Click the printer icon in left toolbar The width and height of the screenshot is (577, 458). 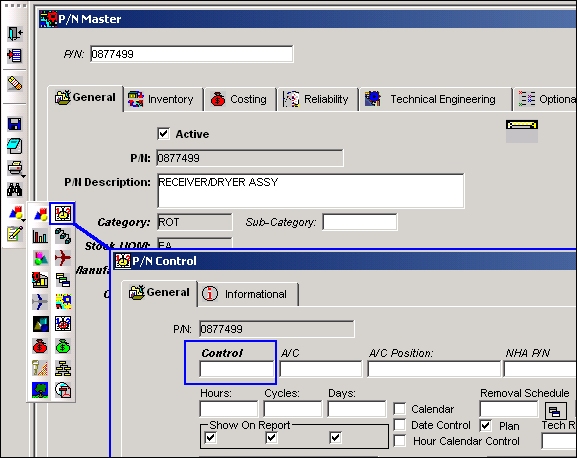(x=15, y=168)
